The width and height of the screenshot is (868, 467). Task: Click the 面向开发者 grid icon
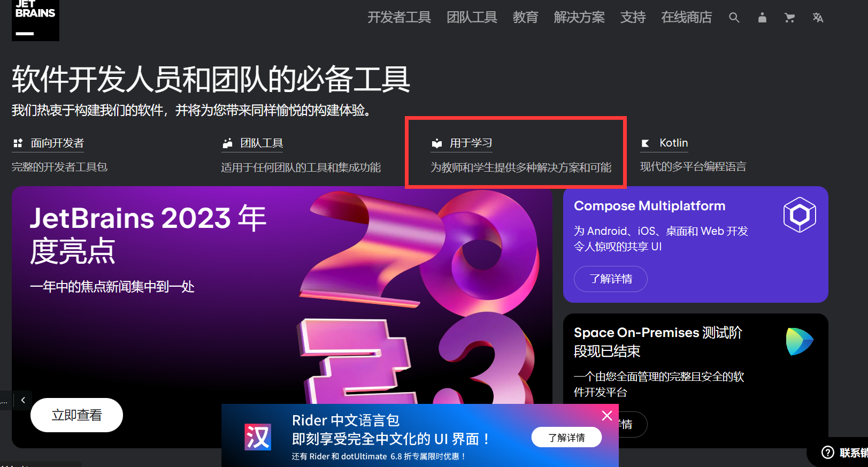[18, 143]
